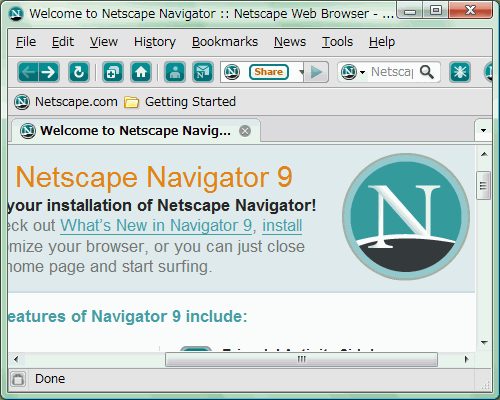The height and width of the screenshot is (400, 500).
Task: Minimize the Netscape window
Action: 410,11
